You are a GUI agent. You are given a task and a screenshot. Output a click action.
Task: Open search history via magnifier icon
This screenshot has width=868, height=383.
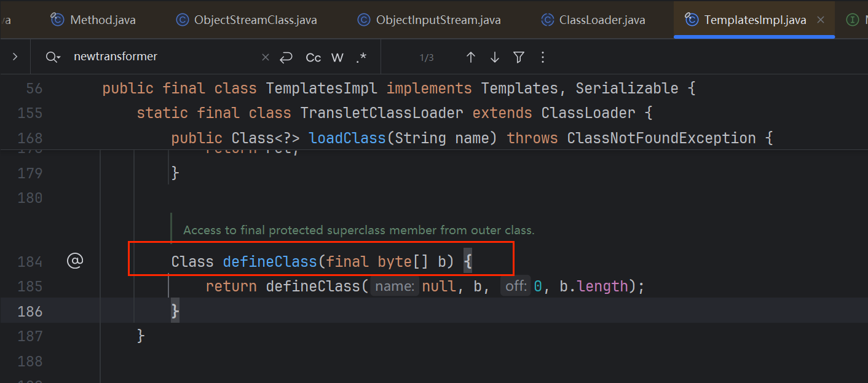53,57
